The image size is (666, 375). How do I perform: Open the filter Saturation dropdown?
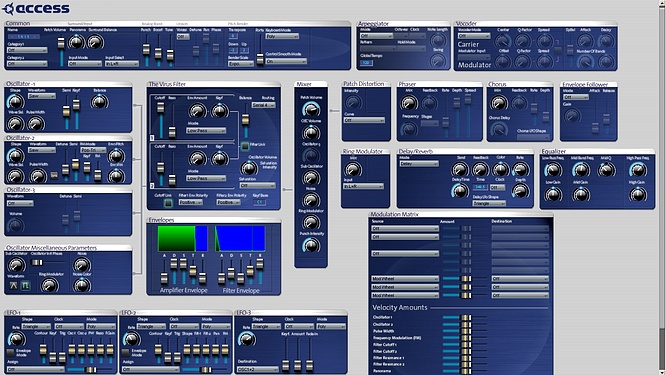click(257, 186)
